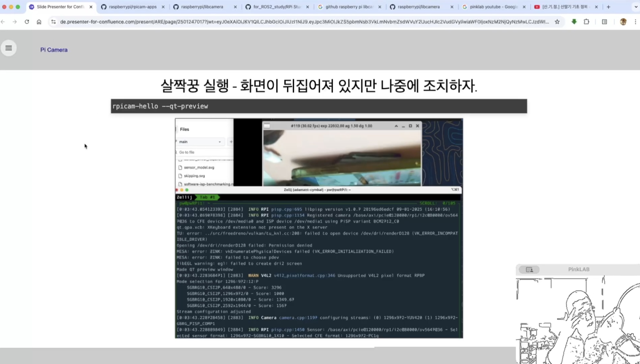Open the for_ROS2_study GitHub tab
Image resolution: width=640 pixels, height=364 pixels.
click(277, 7)
